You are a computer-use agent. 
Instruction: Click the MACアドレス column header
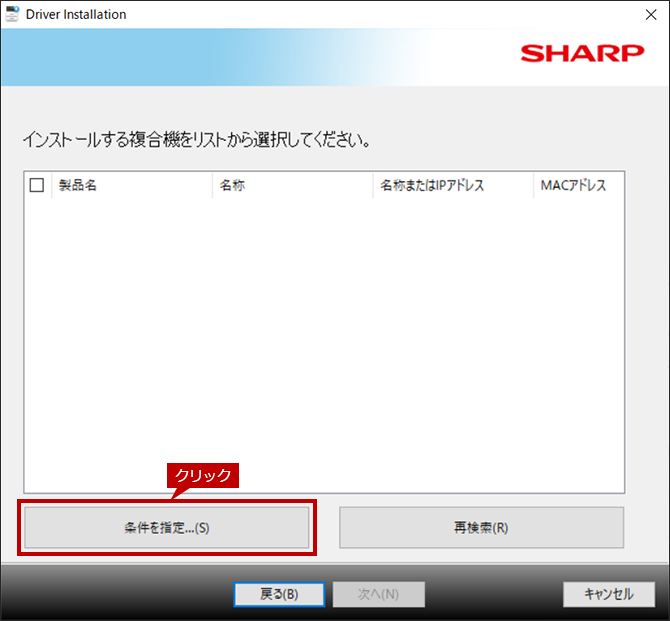click(579, 185)
